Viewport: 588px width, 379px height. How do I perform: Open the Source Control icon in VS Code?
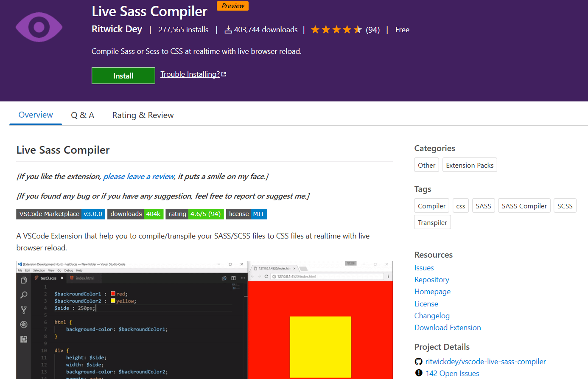click(x=23, y=309)
